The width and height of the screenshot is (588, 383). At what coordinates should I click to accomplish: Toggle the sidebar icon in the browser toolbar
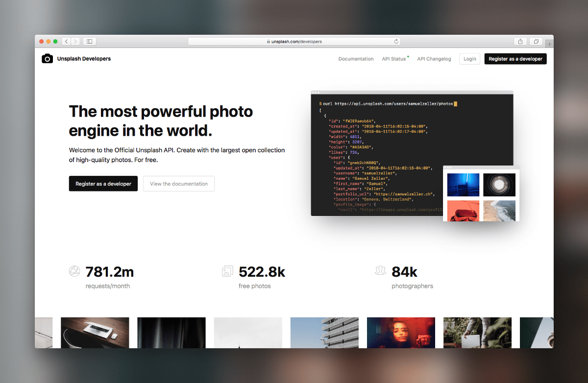pyautogui.click(x=89, y=41)
